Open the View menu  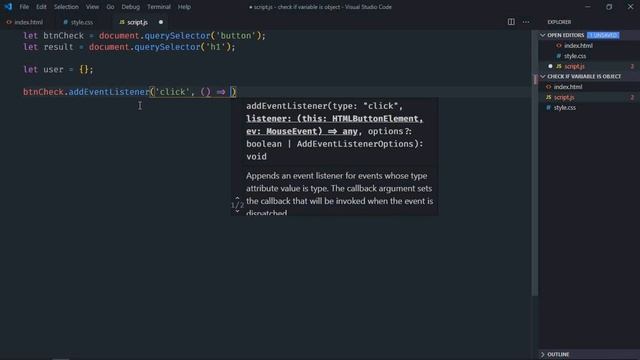point(92,7)
